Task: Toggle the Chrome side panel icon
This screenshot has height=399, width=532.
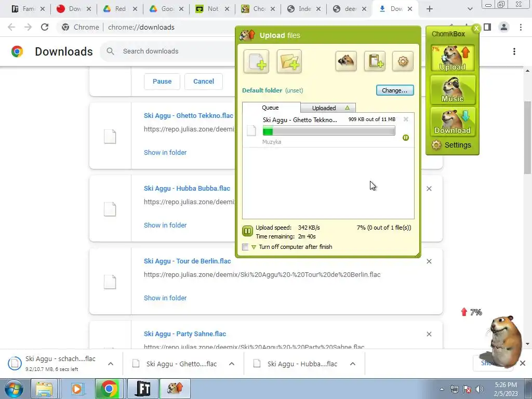Action: 487,27
